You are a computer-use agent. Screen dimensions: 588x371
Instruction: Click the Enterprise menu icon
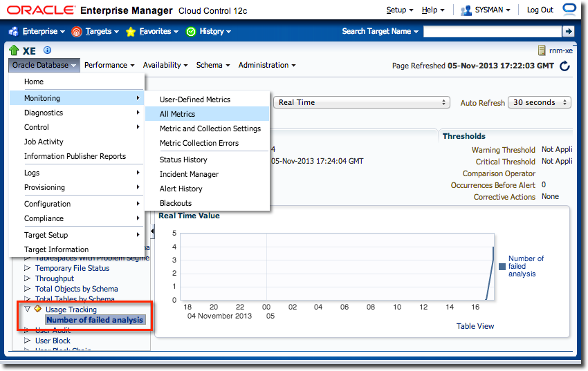[14, 32]
